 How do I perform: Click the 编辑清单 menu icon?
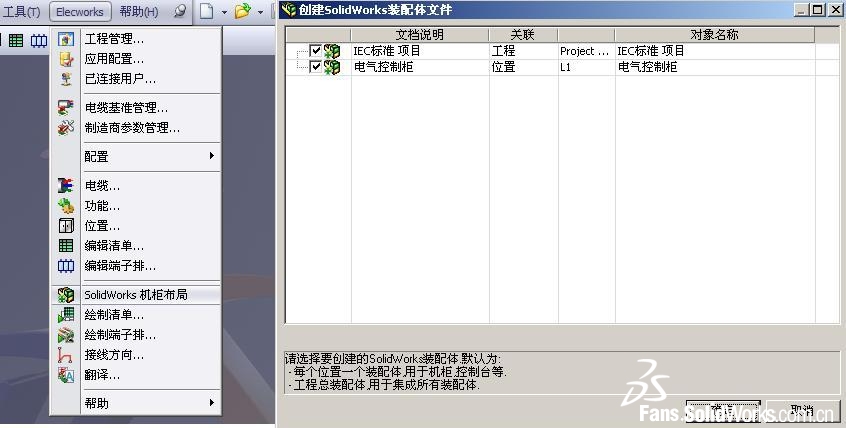point(66,246)
